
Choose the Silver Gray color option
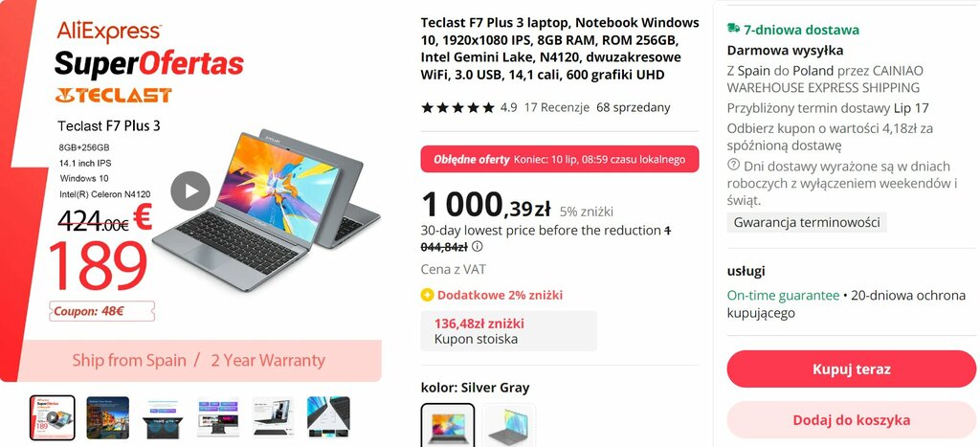point(448,425)
